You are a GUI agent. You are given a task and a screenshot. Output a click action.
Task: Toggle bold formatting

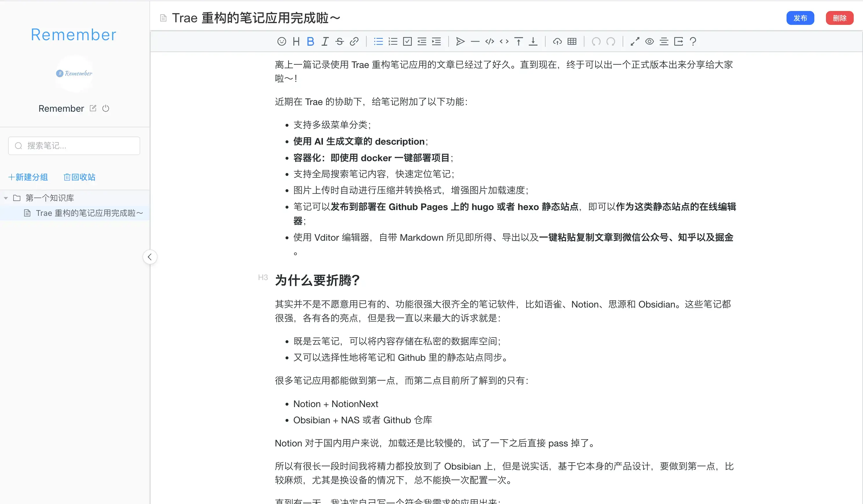coord(311,41)
